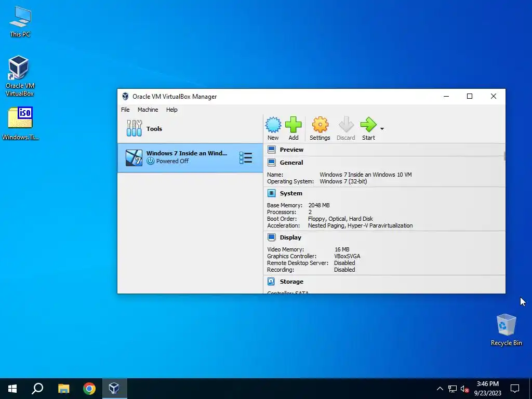Select the Windows ISO file on desktop
532x399 pixels.
pos(20,124)
